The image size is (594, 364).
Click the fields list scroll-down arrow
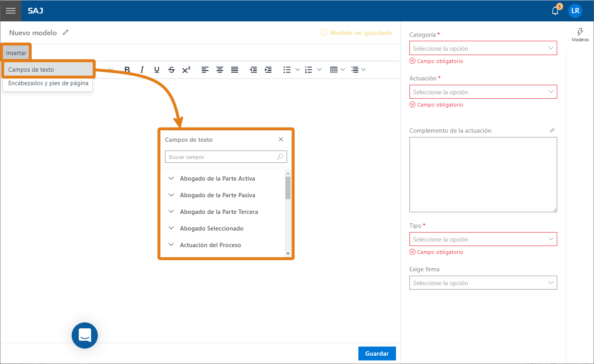[288, 253]
